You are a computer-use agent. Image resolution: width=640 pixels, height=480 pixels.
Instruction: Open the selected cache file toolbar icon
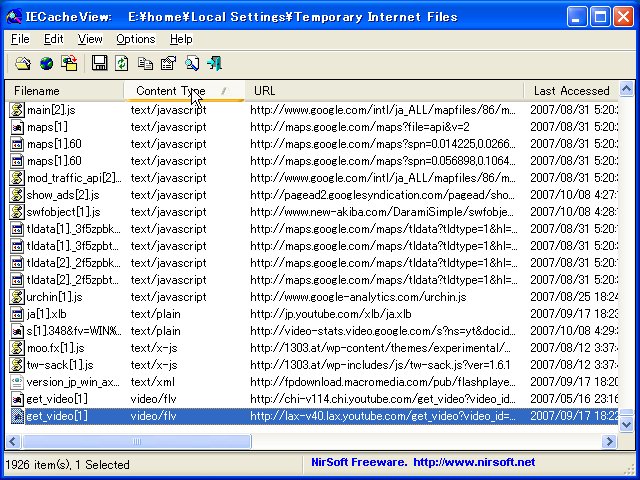coord(23,64)
